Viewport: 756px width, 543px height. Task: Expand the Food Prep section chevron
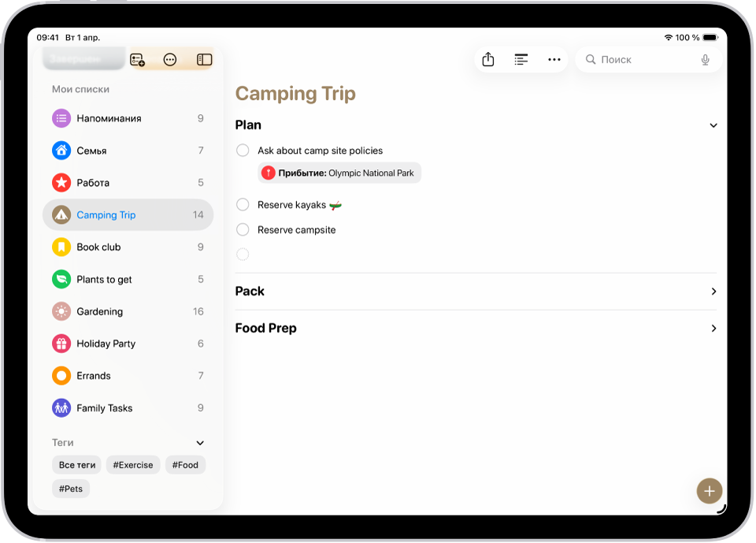pos(713,328)
